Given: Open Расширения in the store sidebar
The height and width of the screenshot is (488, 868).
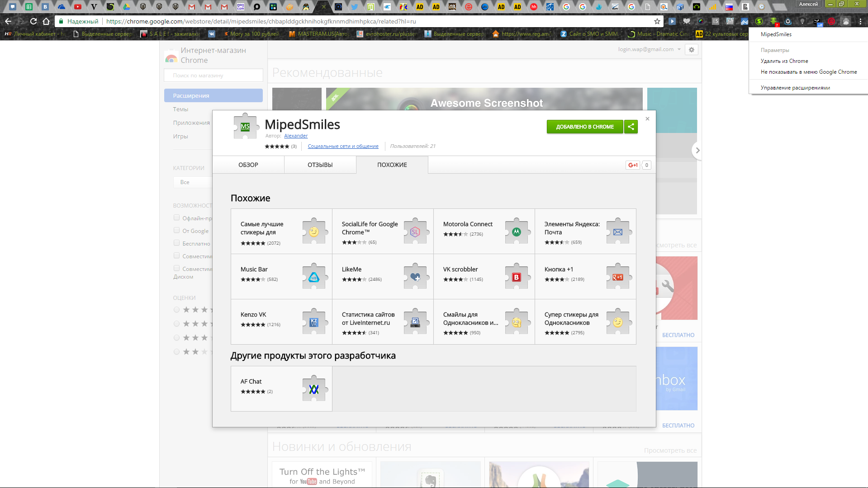Looking at the screenshot, I should (213, 95).
